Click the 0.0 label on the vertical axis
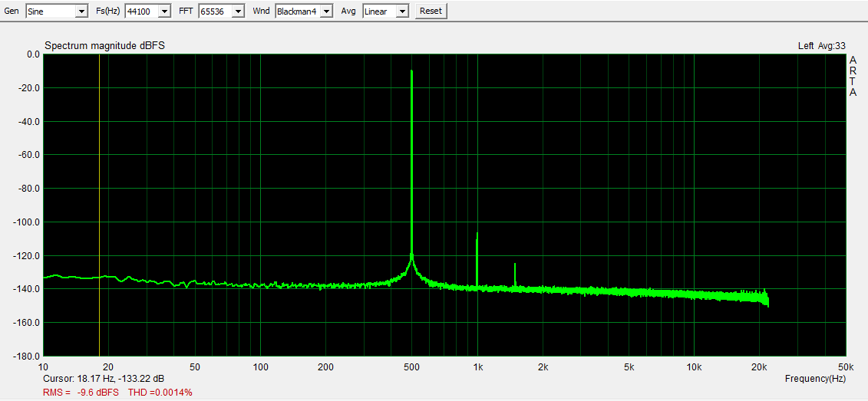Viewport: 868px width, 401px height. click(32, 54)
